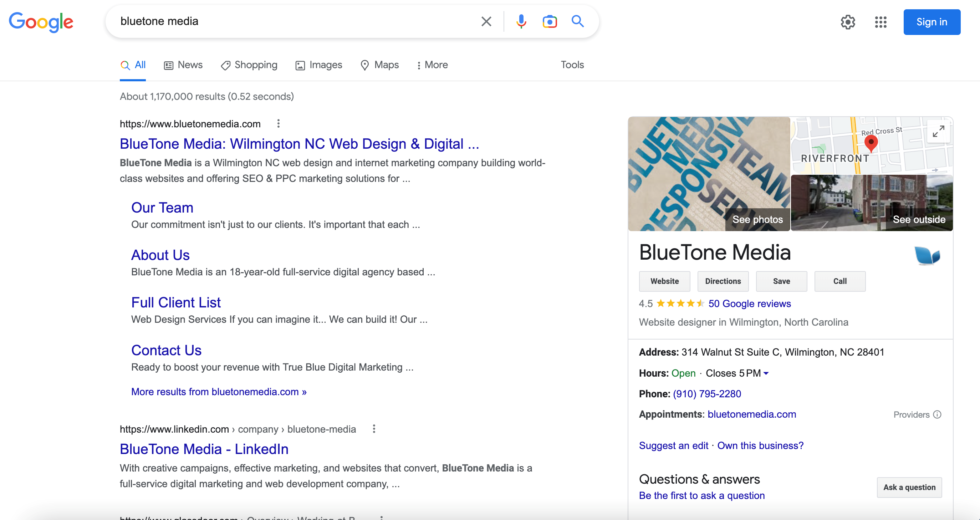Viewport: 980px width, 520px height.
Task: Open the settings gear icon
Action: pyautogui.click(x=848, y=22)
